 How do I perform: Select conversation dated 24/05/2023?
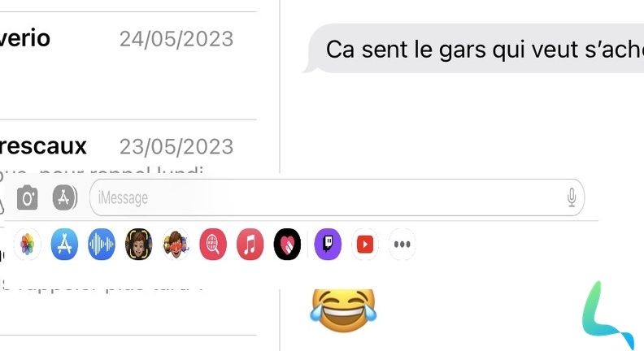[128, 66]
